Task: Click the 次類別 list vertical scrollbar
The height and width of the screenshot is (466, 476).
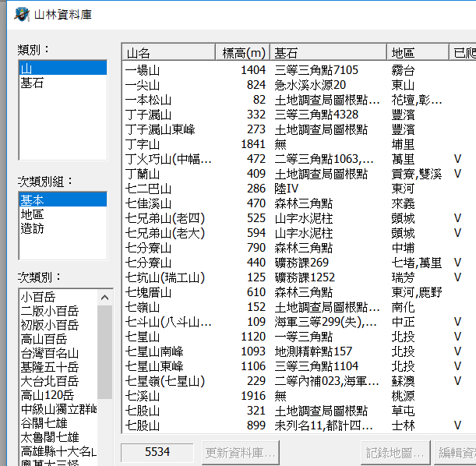Action: pyautogui.click(x=104, y=358)
